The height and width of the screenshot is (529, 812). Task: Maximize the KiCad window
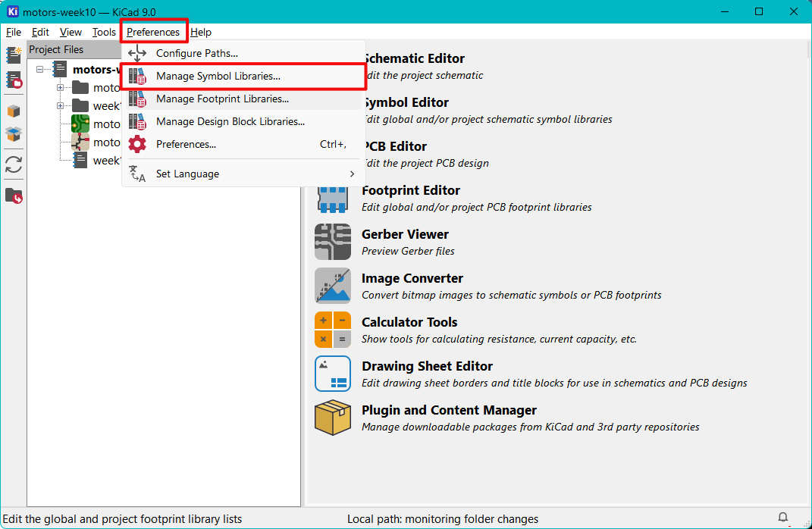click(759, 11)
